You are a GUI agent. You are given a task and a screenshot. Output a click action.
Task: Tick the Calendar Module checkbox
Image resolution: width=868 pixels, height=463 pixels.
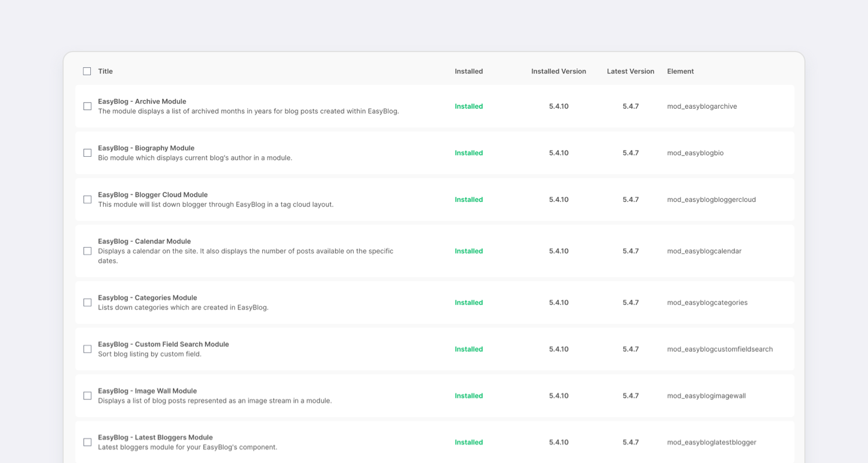[87, 251]
